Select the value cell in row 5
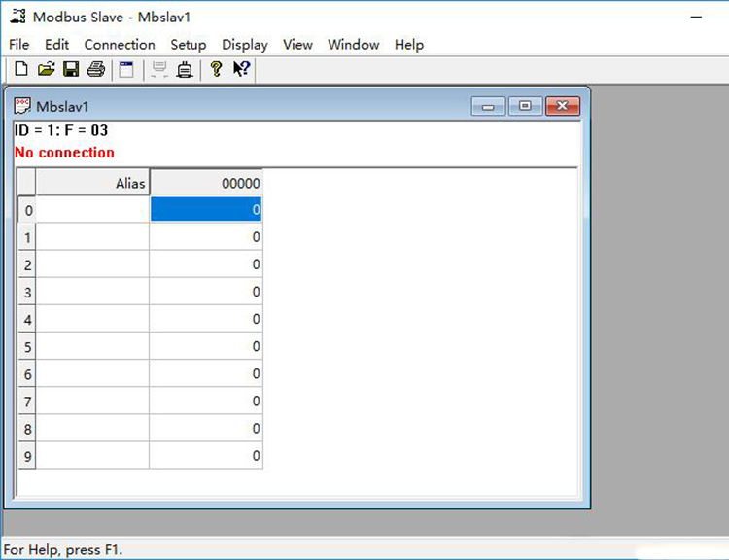The height and width of the screenshot is (560, 729). coord(206,346)
